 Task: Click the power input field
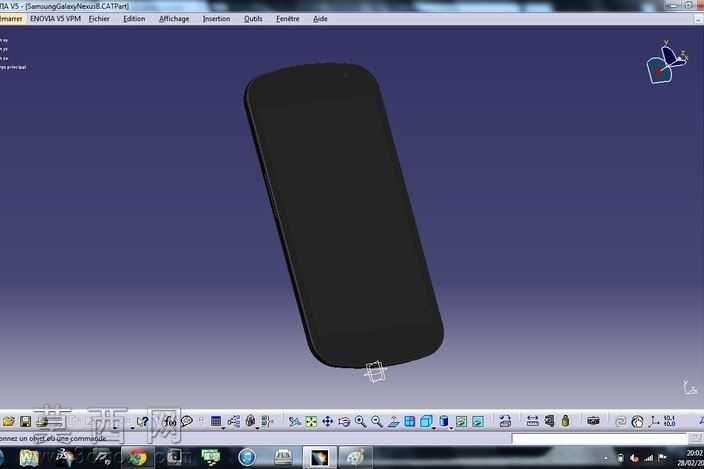[599, 438]
